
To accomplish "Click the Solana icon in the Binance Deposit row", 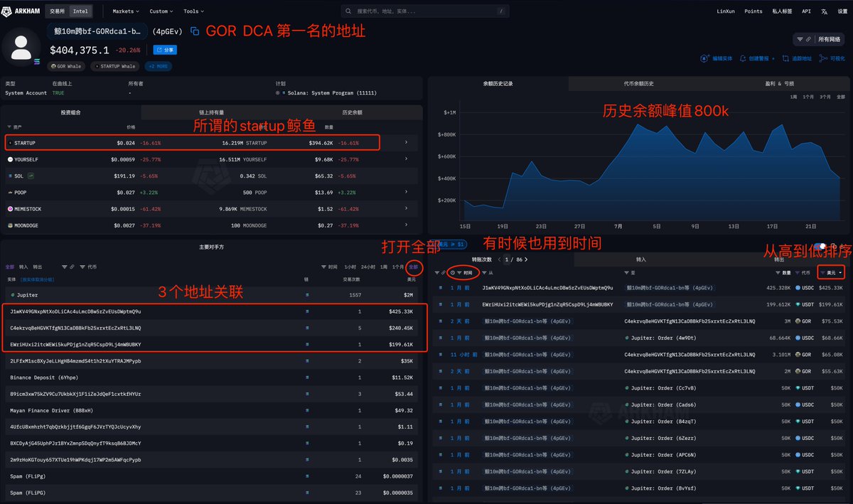I will 307,377.
